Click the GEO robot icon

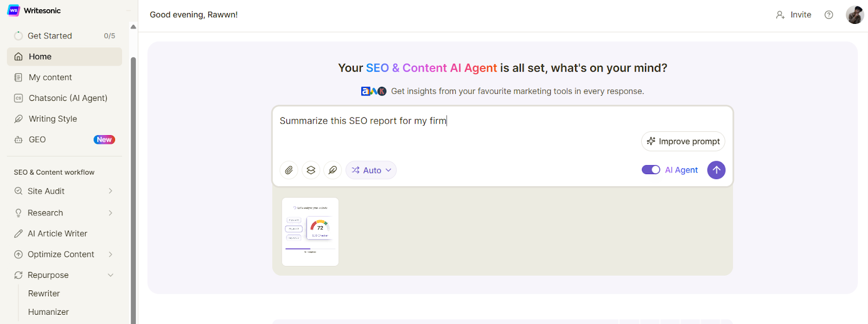tap(18, 139)
